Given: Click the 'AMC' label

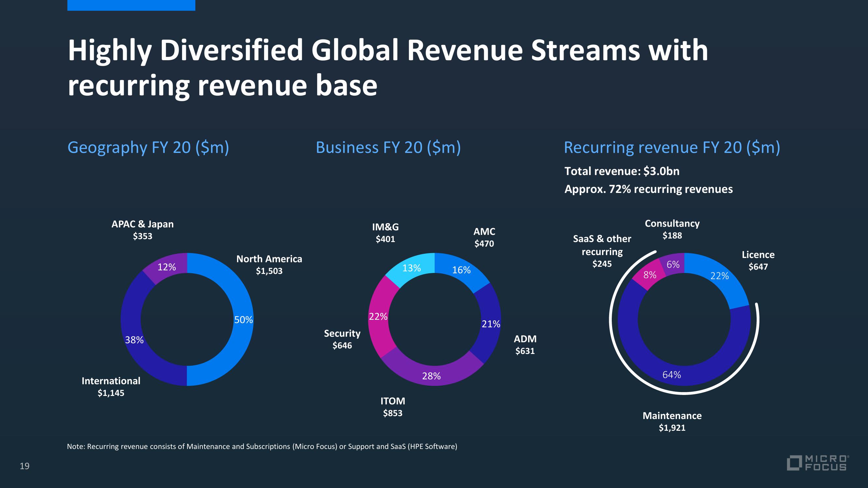Looking at the screenshot, I should click(484, 231).
